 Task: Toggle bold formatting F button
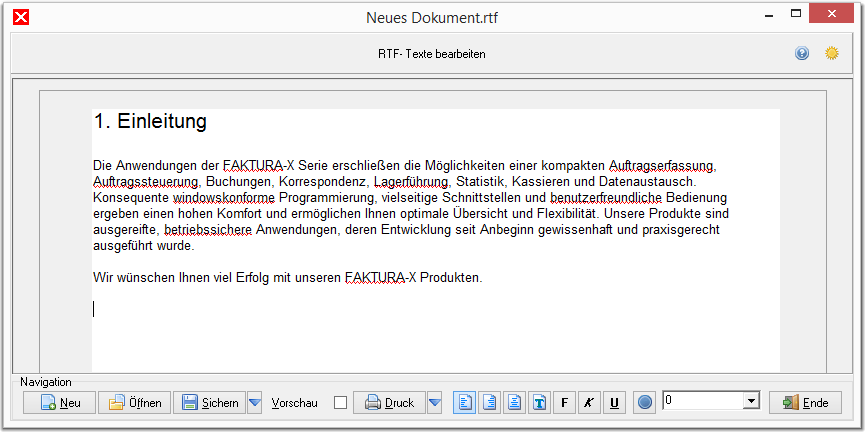[x=564, y=403]
